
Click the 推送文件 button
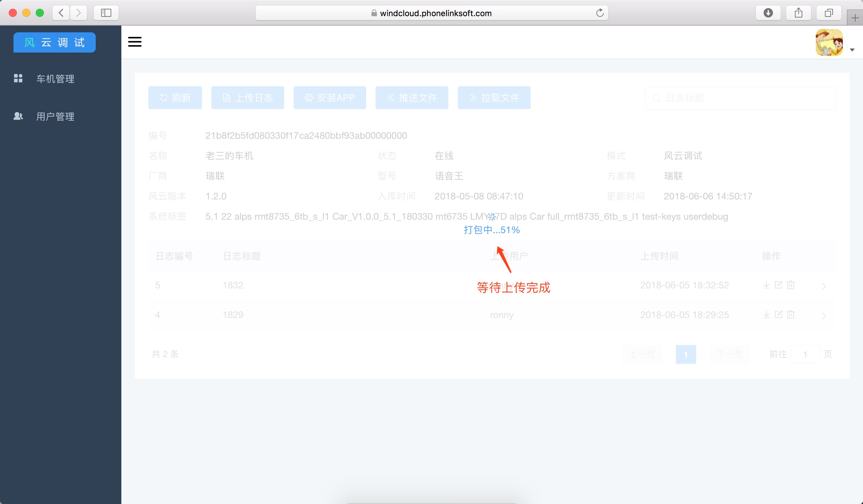point(412,98)
